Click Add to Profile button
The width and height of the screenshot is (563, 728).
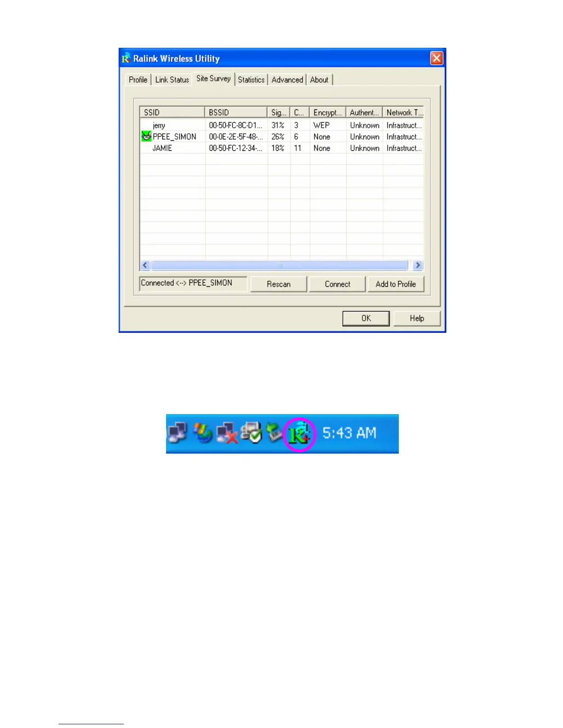click(396, 284)
